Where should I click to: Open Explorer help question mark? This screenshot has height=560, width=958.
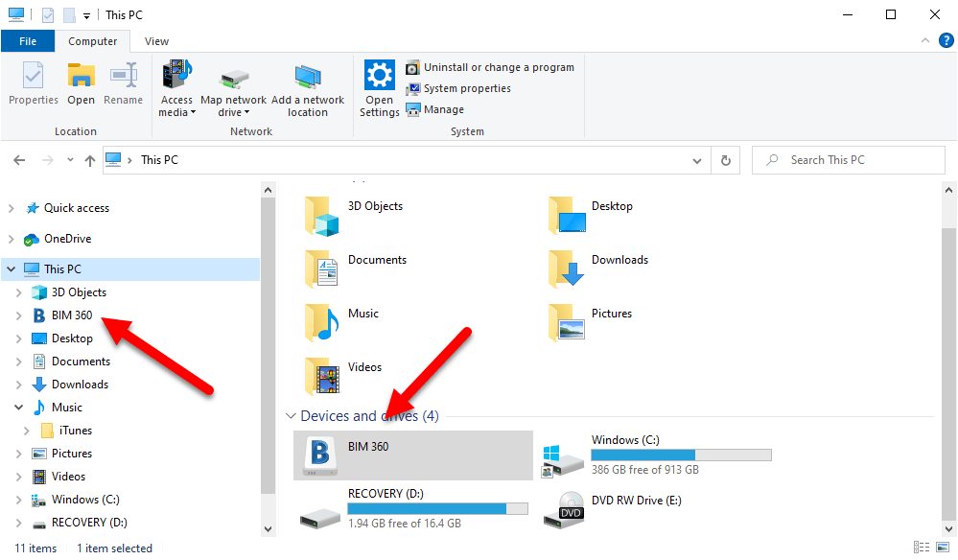coord(946,41)
